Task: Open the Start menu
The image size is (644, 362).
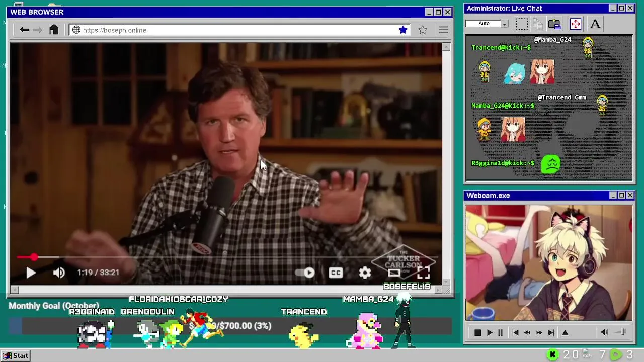Action: tap(16, 355)
